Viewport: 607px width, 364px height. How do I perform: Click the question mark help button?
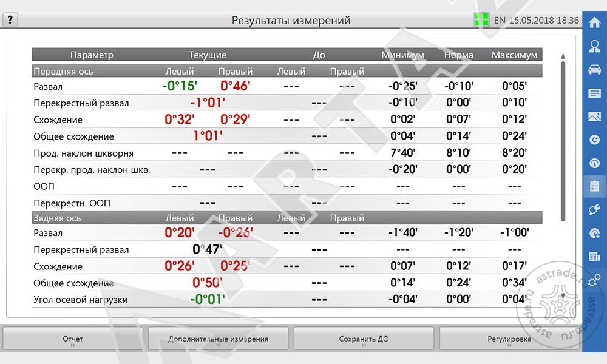10,20
